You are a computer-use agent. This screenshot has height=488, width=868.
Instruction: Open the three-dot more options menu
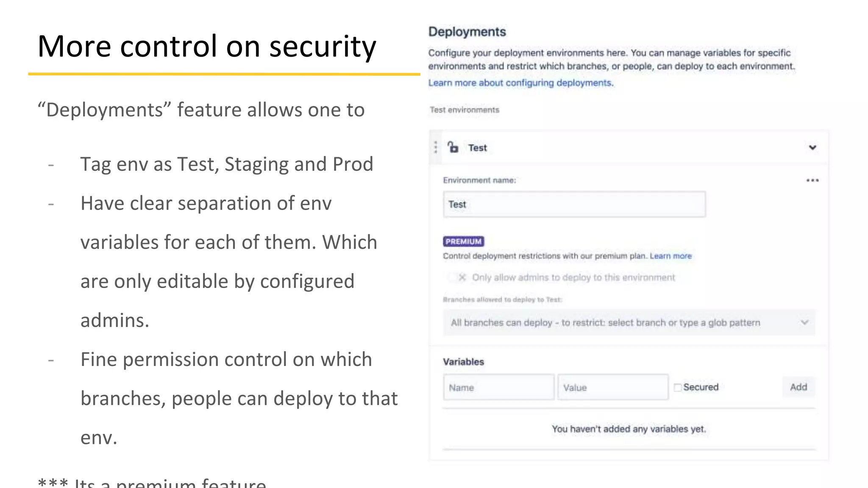pos(812,180)
